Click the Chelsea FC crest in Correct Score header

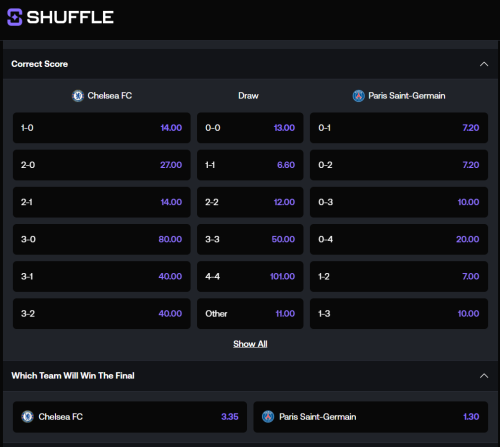coord(78,96)
